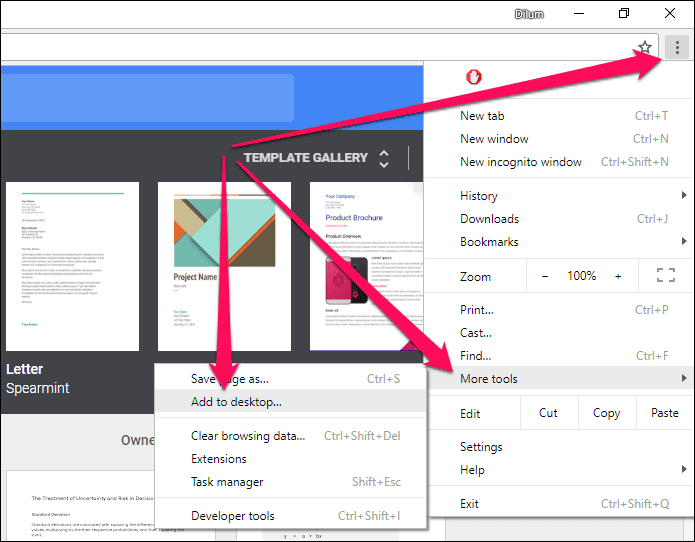Choose New window menu entry
Image resolution: width=695 pixels, height=542 pixels.
(559, 139)
